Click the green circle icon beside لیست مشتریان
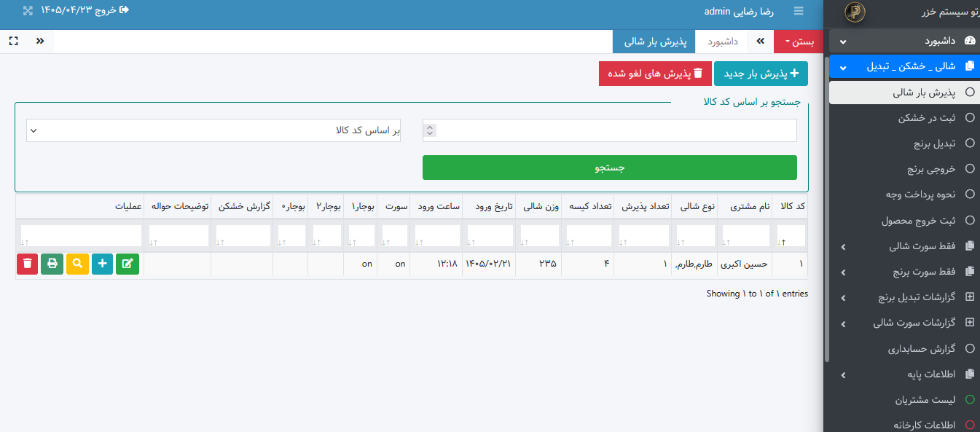980x432 pixels. (970, 400)
